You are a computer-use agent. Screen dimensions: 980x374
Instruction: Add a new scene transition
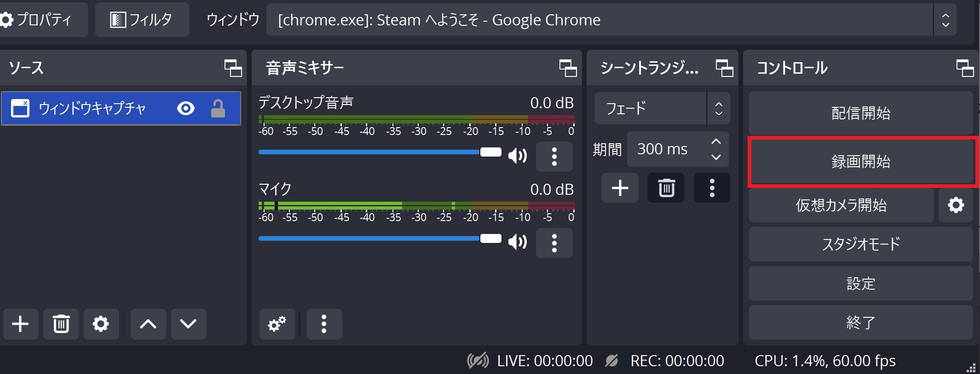620,188
